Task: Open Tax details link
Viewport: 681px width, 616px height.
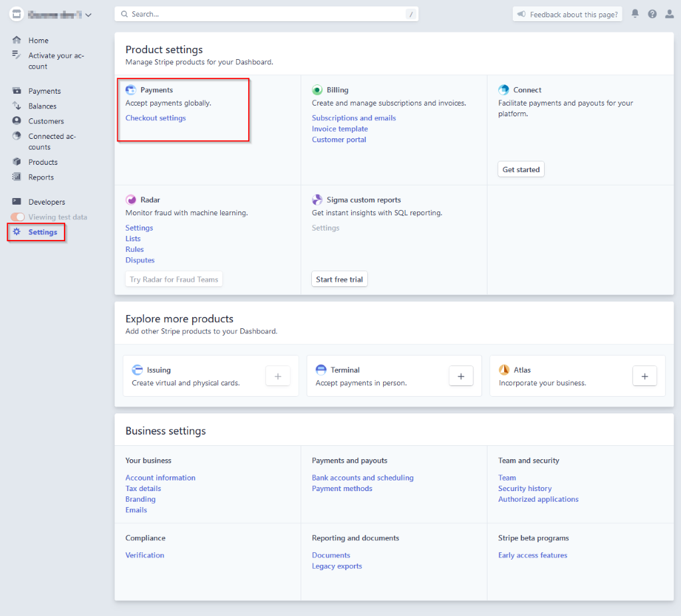Action: (143, 488)
